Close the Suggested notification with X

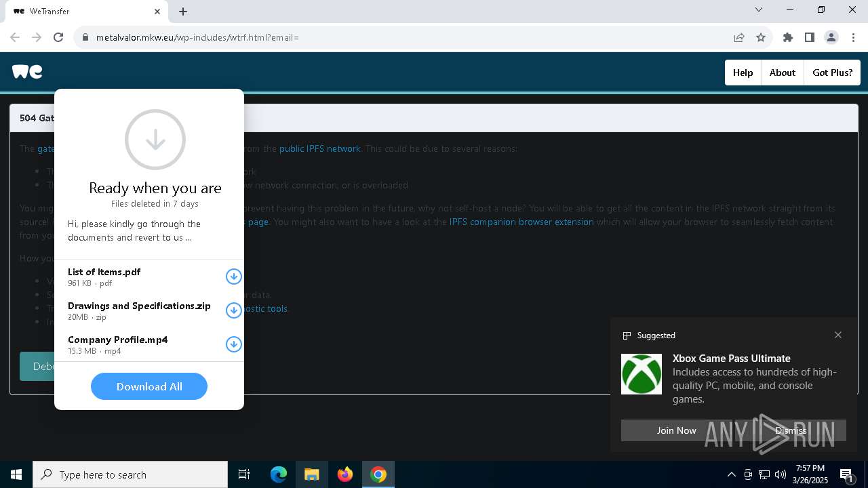[x=838, y=335]
